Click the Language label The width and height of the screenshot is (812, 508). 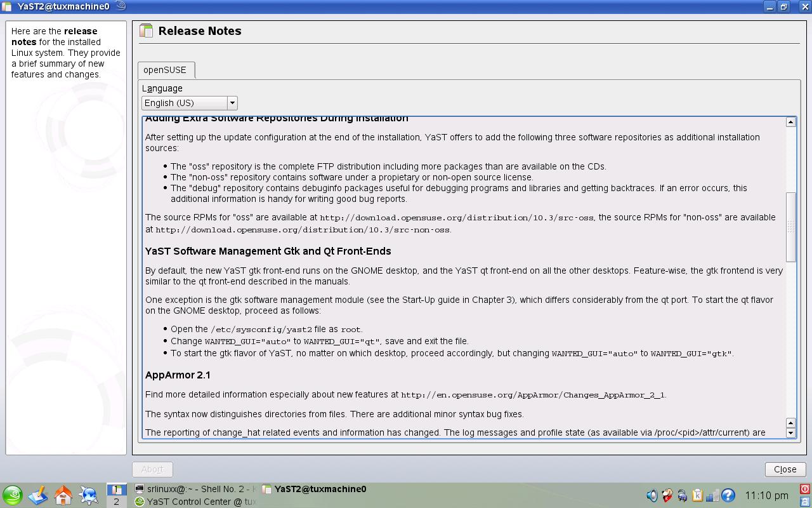(162, 88)
